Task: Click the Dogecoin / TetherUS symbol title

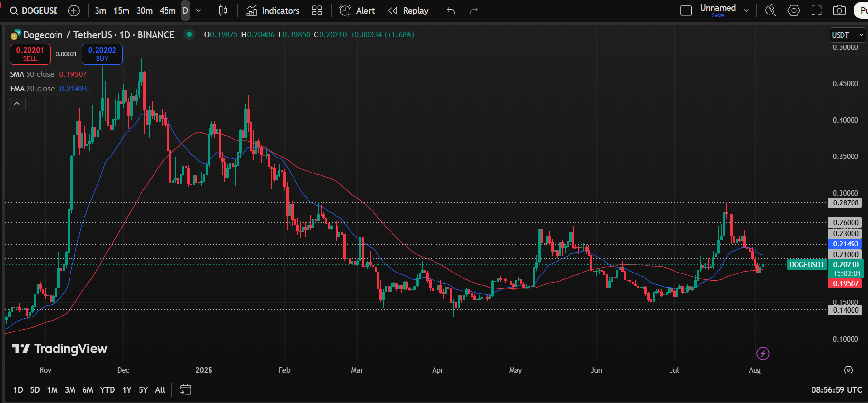Action: point(99,35)
